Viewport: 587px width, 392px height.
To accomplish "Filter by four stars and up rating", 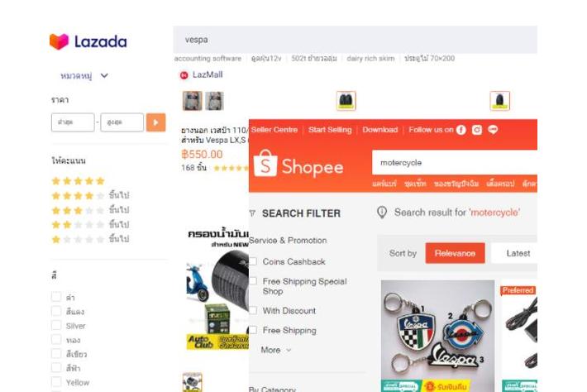I will click(x=90, y=195).
